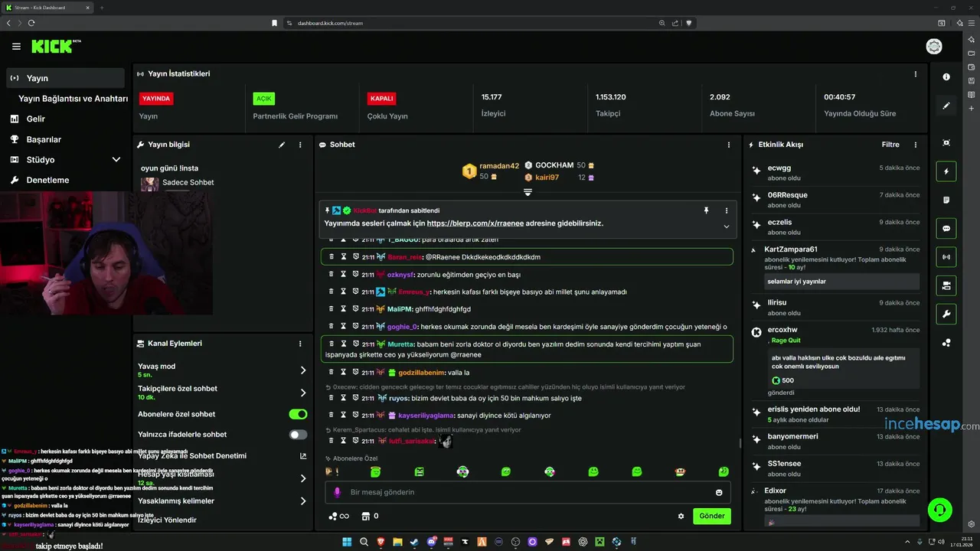Open the pinned message three-dot options
980x551 pixels.
pos(726,210)
